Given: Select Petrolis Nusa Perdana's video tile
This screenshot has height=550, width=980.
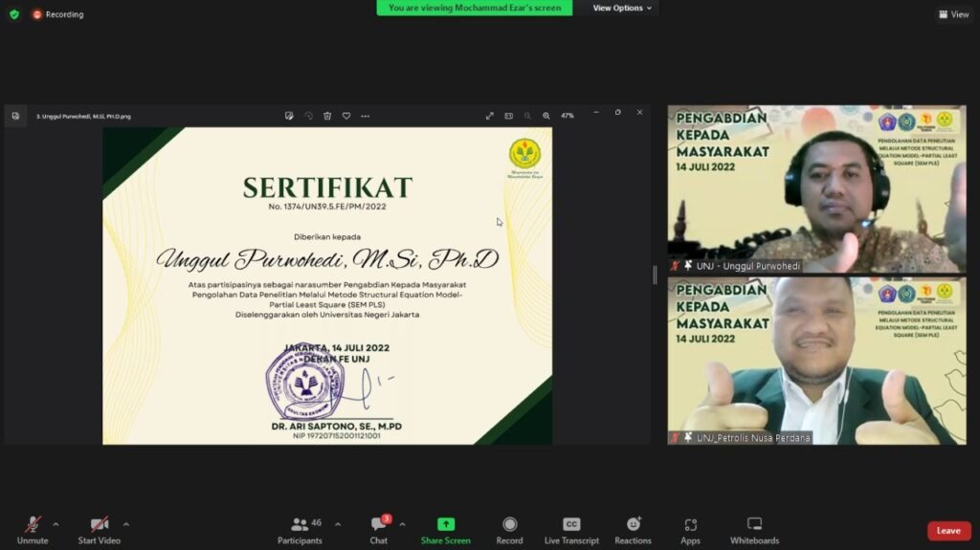Looking at the screenshot, I should click(x=816, y=361).
